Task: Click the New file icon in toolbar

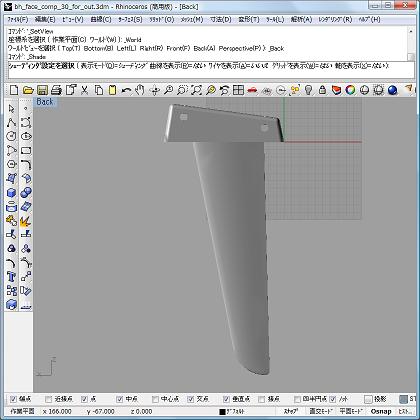Action: click(14, 90)
